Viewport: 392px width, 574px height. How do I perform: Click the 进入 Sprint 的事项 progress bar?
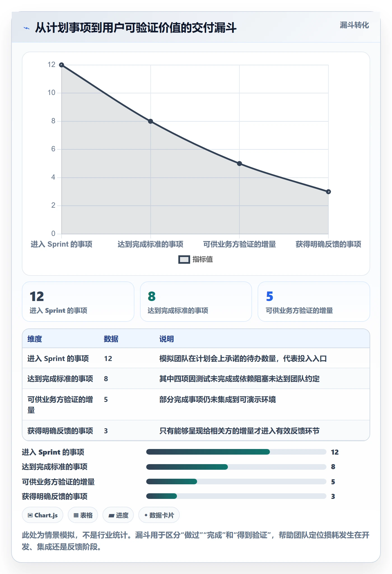(236, 452)
